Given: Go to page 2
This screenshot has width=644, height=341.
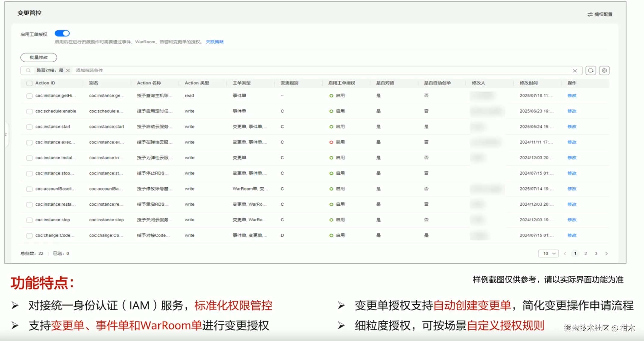Looking at the screenshot, I should tap(586, 253).
